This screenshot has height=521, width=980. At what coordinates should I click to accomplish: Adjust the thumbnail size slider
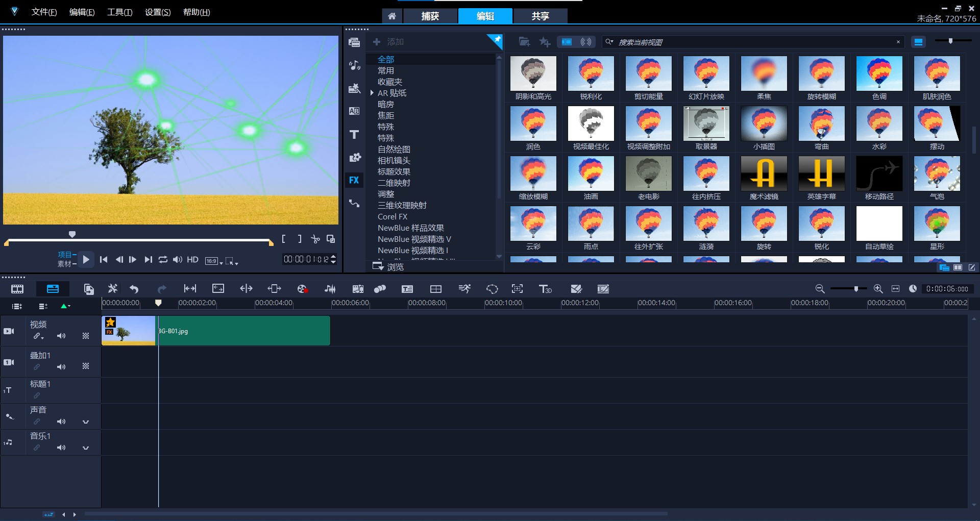point(950,41)
